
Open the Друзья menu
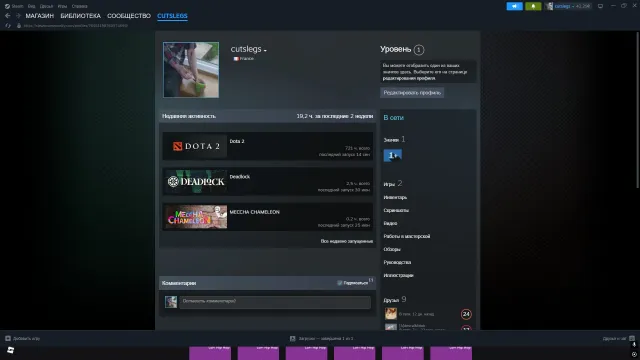(47, 6)
